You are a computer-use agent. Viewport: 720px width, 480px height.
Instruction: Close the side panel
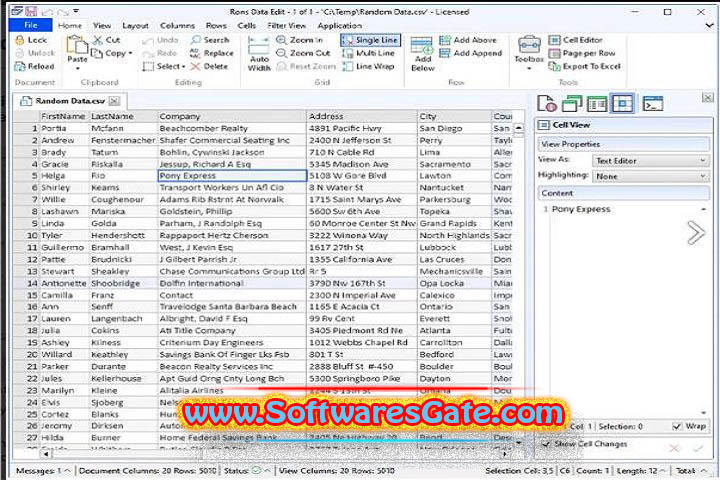coord(707,97)
